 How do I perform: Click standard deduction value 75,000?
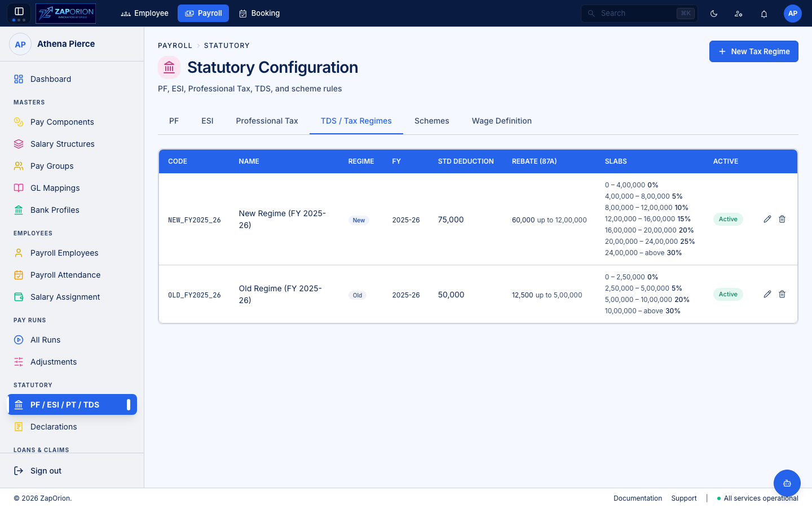(451, 220)
